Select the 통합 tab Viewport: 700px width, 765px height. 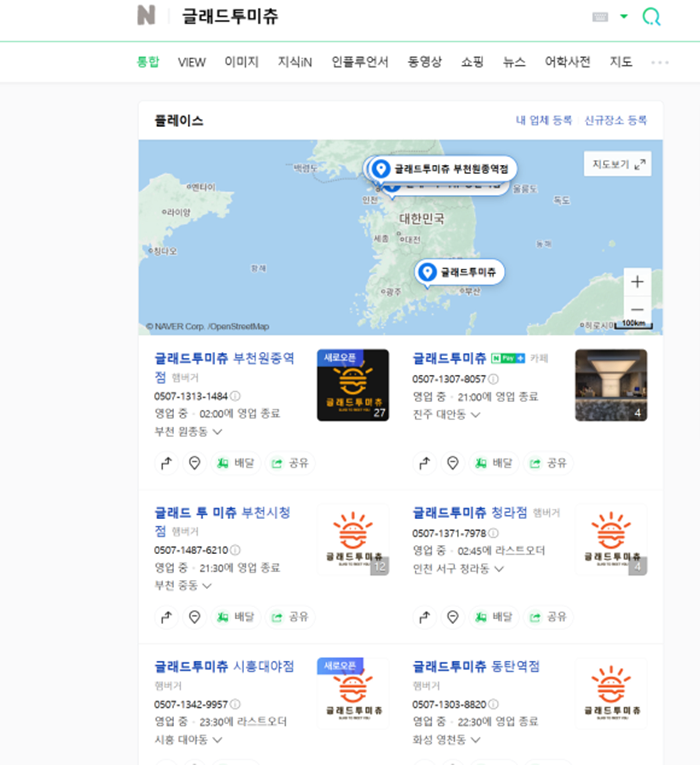(x=148, y=62)
